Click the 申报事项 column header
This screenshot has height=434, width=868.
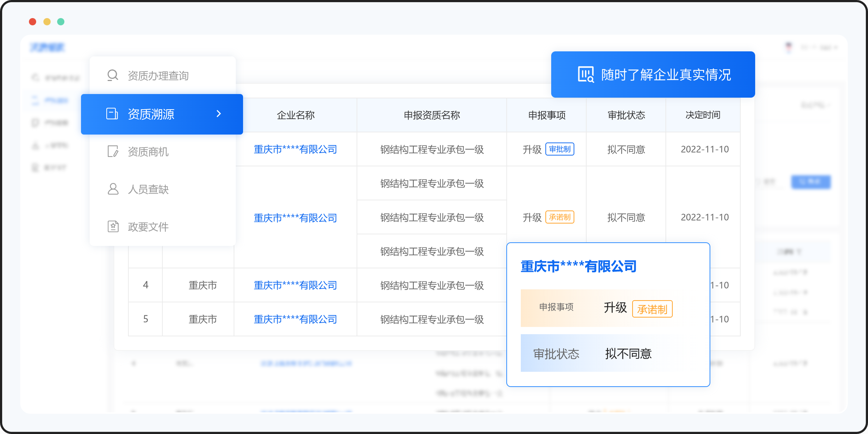[547, 115]
